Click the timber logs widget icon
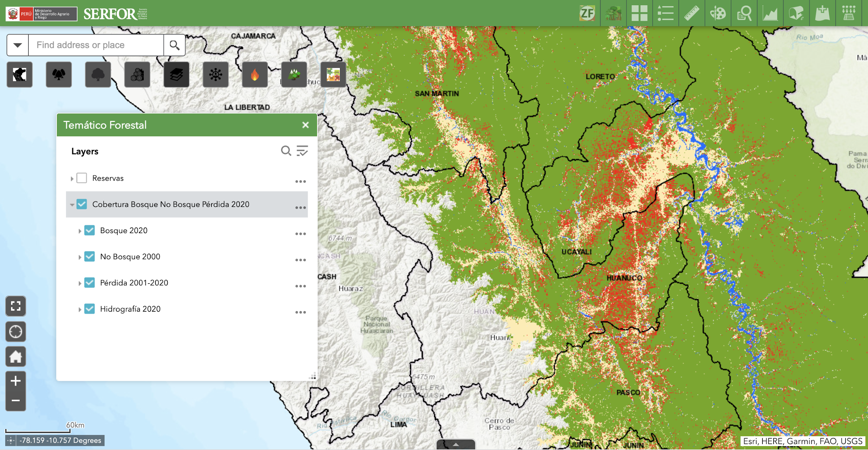868x450 pixels. click(x=137, y=74)
